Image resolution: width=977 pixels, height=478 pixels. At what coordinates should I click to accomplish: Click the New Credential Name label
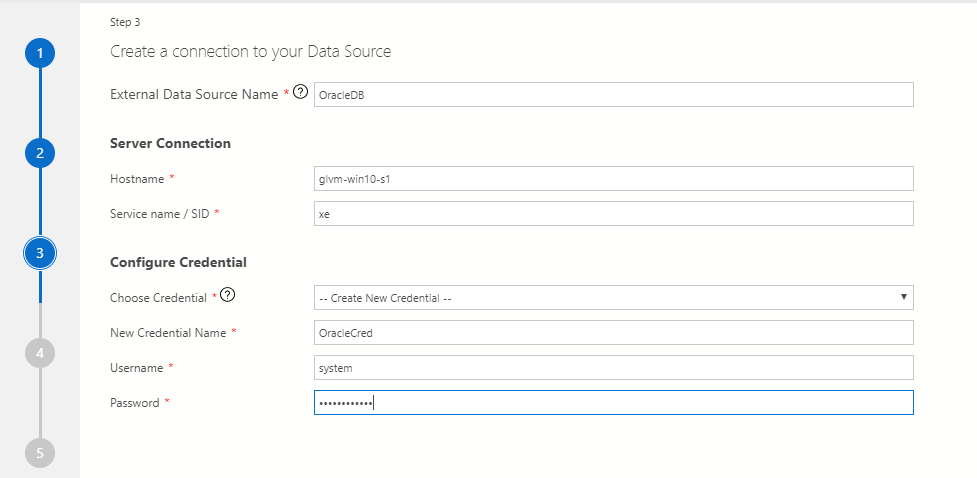point(168,333)
